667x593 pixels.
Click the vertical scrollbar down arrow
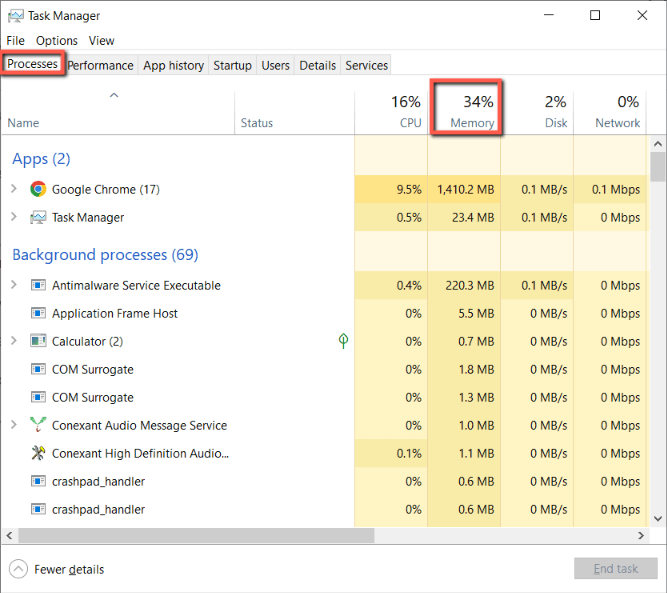click(658, 518)
